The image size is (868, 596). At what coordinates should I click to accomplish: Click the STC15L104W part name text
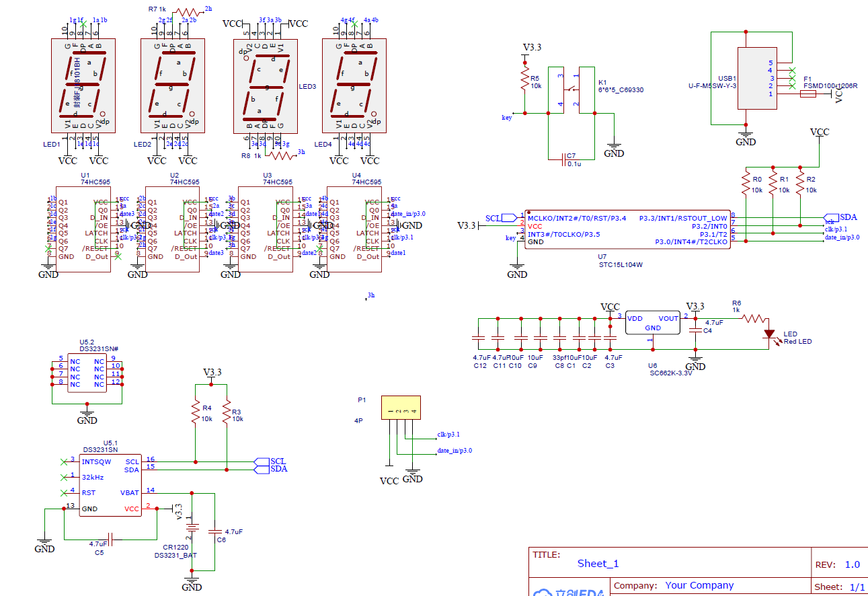tap(621, 265)
